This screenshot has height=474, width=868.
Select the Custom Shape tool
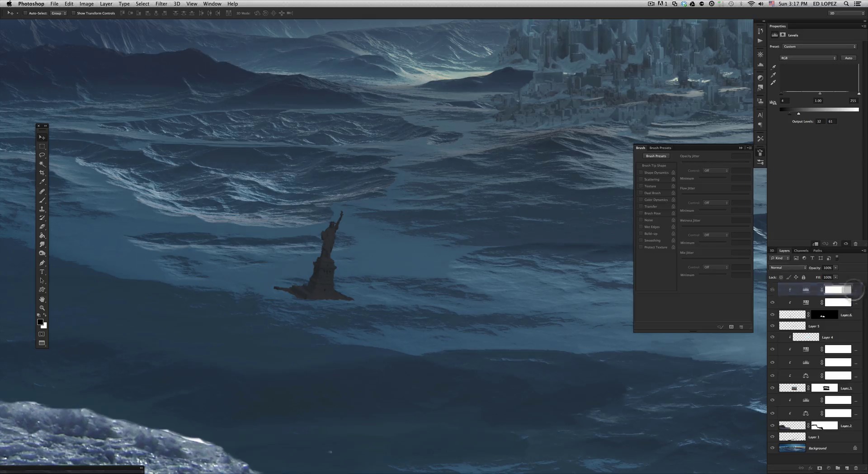(42, 289)
